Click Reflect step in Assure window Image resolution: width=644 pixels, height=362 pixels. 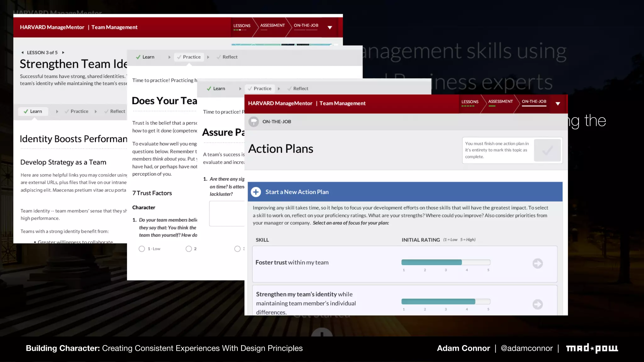[x=298, y=89]
